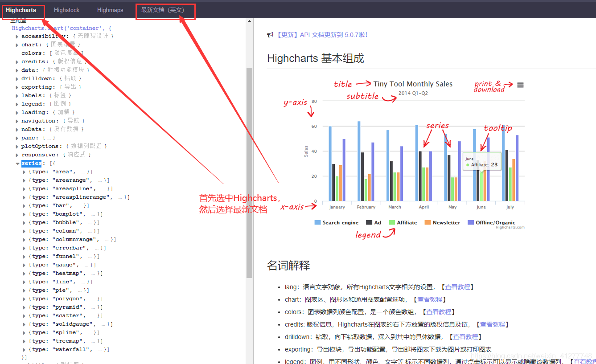Expand the type "treemap" series entry
Viewport: 596px width, 364px height.
[x=24, y=341]
